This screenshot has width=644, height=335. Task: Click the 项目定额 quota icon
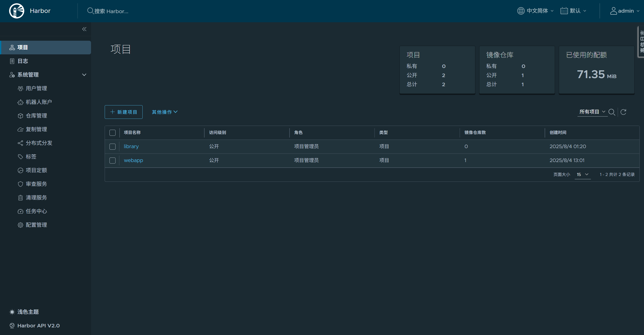pyautogui.click(x=20, y=170)
